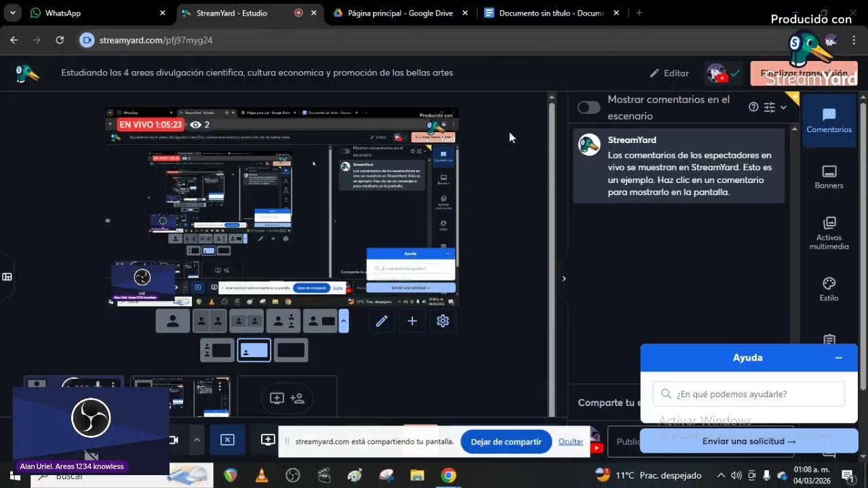
Task: Click the comments help question-mark icon
Action: click(x=753, y=107)
